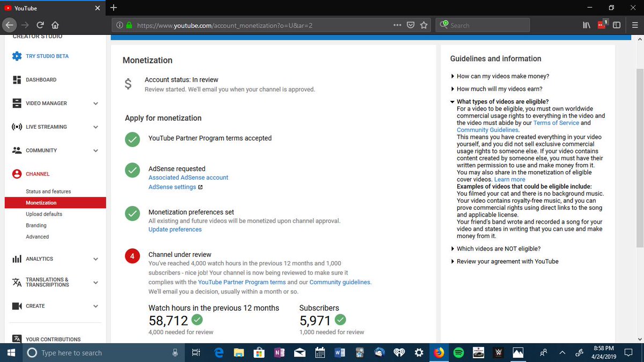Toggle the Firefox sidebar icon
Screen dimensions: 644x362
617,25
